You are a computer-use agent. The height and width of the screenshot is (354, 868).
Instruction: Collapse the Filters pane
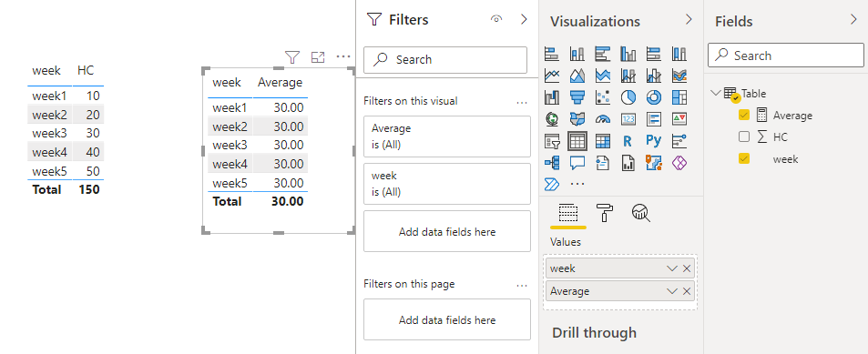[x=525, y=19]
